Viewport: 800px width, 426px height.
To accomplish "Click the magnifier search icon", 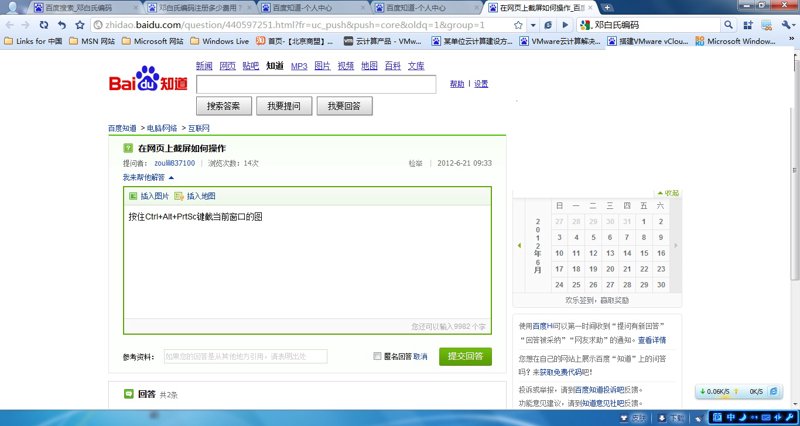I will [x=728, y=25].
